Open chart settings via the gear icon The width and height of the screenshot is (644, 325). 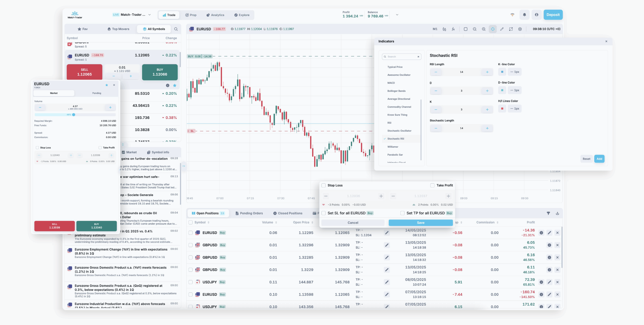[519, 29]
